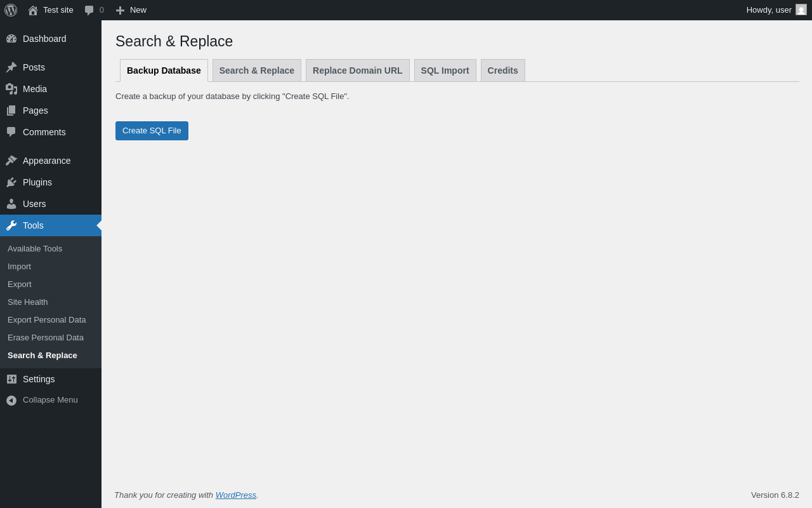Click the Plugins plug icon
The height and width of the screenshot is (508, 812).
pos(11,182)
